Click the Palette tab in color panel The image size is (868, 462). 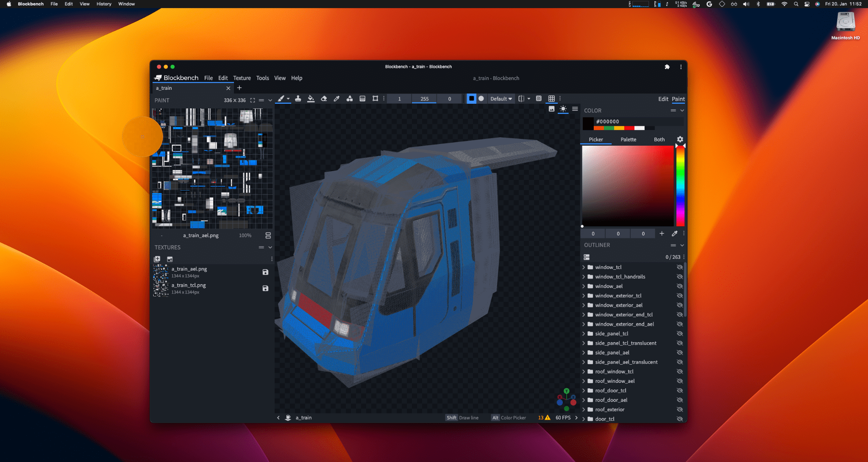coord(627,139)
